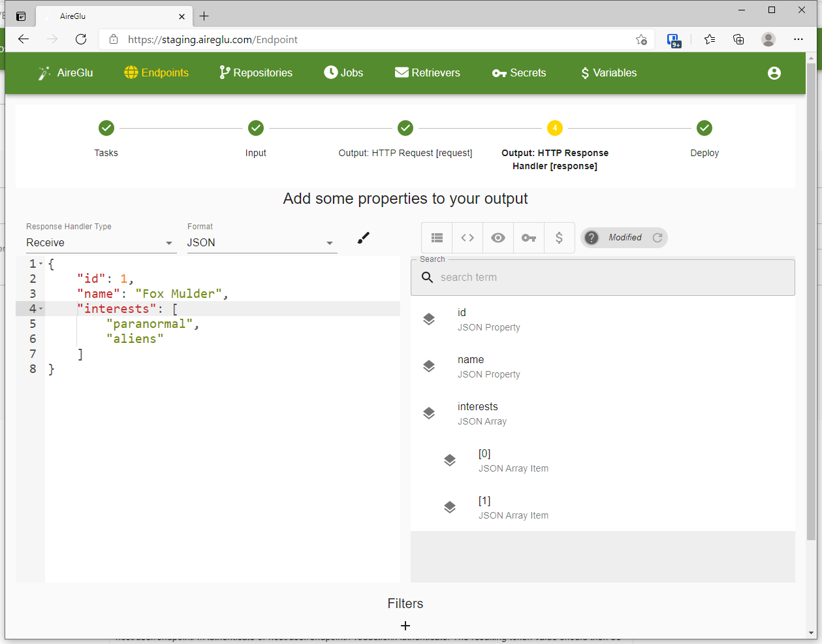Go to the Input step
822x644 pixels.
pyautogui.click(x=256, y=138)
